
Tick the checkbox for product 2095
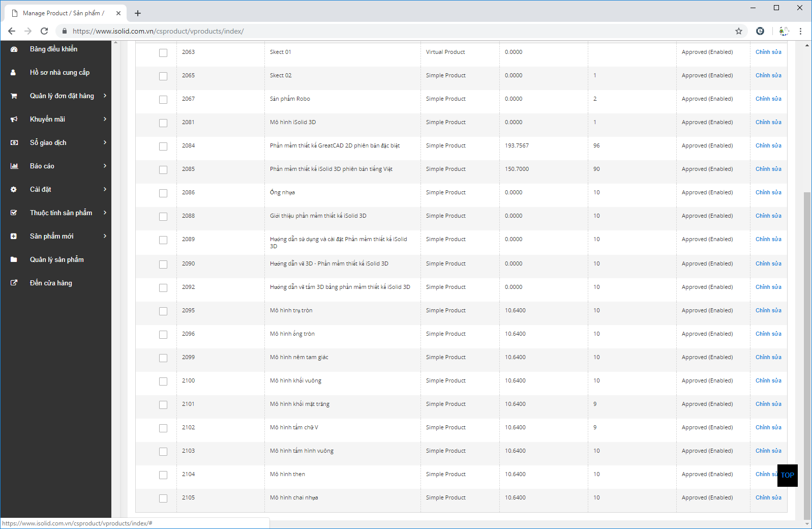(x=163, y=311)
